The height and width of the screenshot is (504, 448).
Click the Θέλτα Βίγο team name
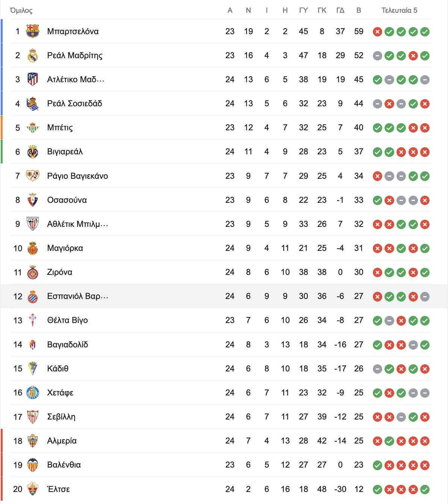(68, 320)
